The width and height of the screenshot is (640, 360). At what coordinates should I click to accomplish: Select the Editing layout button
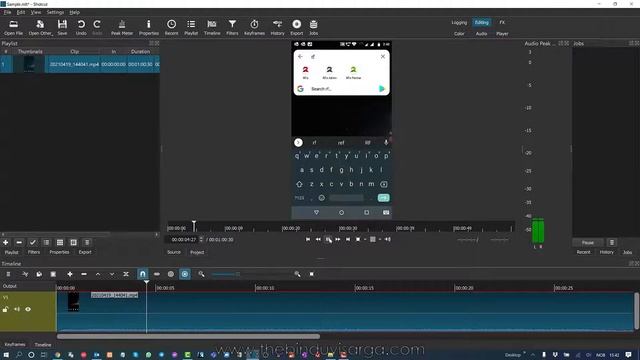point(482,22)
